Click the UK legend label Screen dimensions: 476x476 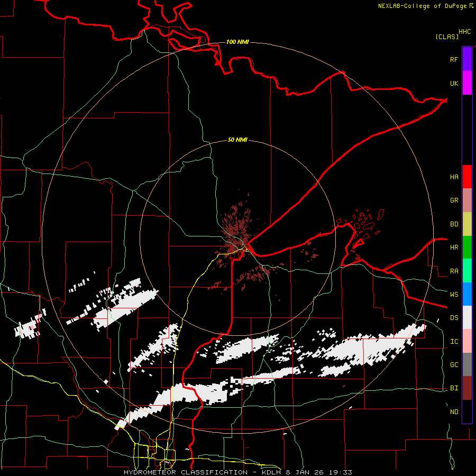click(x=454, y=83)
